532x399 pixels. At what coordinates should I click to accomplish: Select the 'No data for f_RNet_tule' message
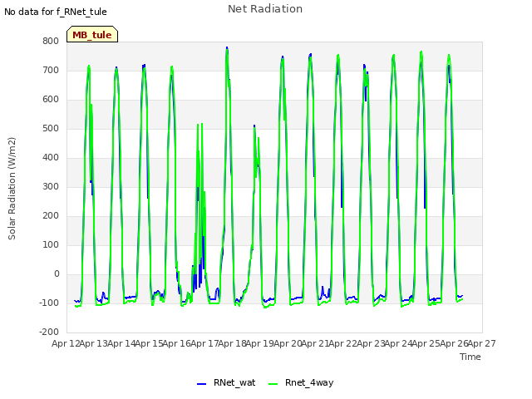pyautogui.click(x=56, y=12)
